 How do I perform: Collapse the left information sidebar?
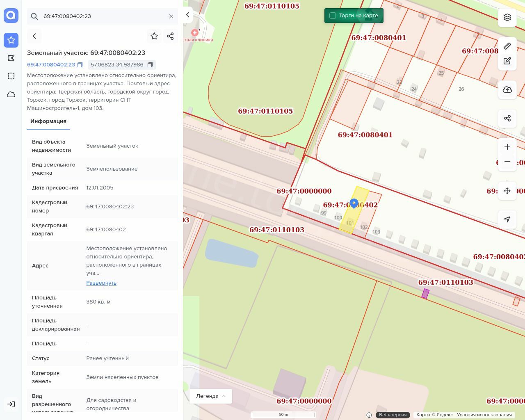tap(188, 15)
